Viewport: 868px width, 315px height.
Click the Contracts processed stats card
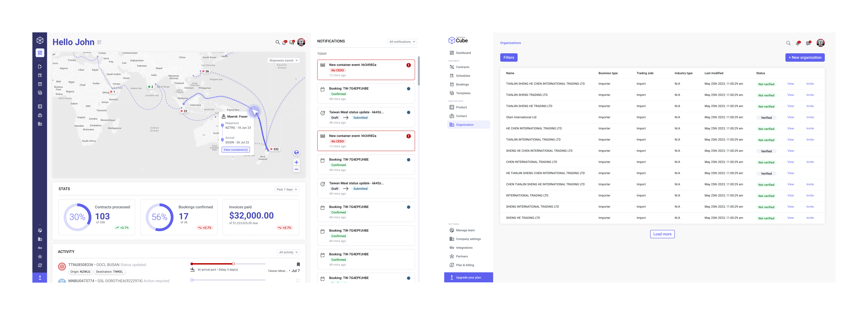(x=97, y=217)
